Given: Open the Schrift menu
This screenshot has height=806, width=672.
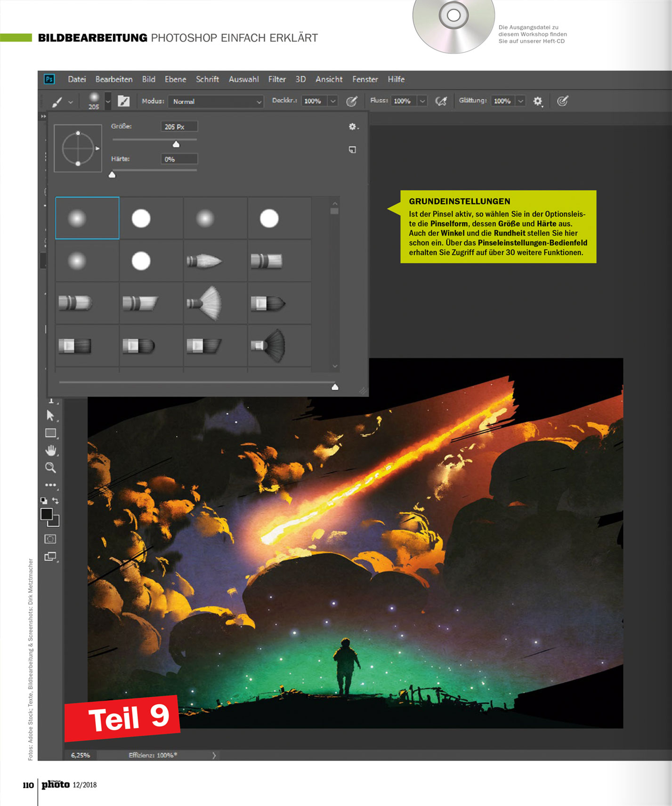Looking at the screenshot, I should (207, 79).
